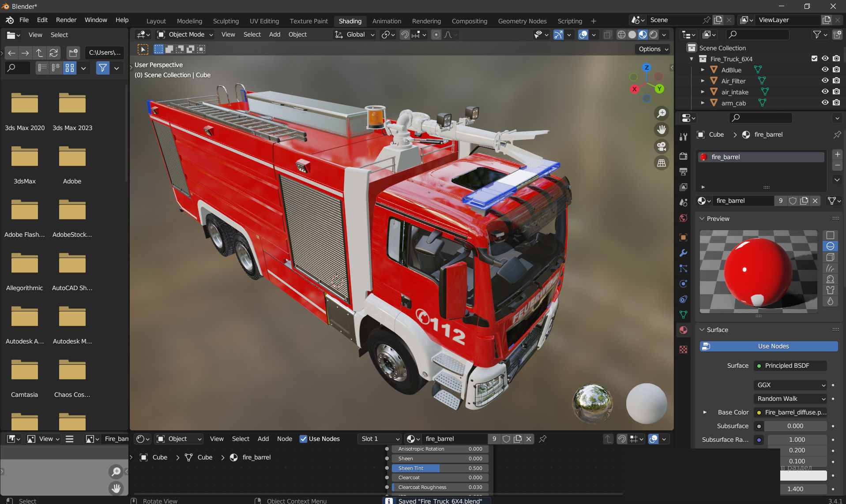Switch to rendered viewport shading
Screen dimensions: 846x504
pos(654,34)
